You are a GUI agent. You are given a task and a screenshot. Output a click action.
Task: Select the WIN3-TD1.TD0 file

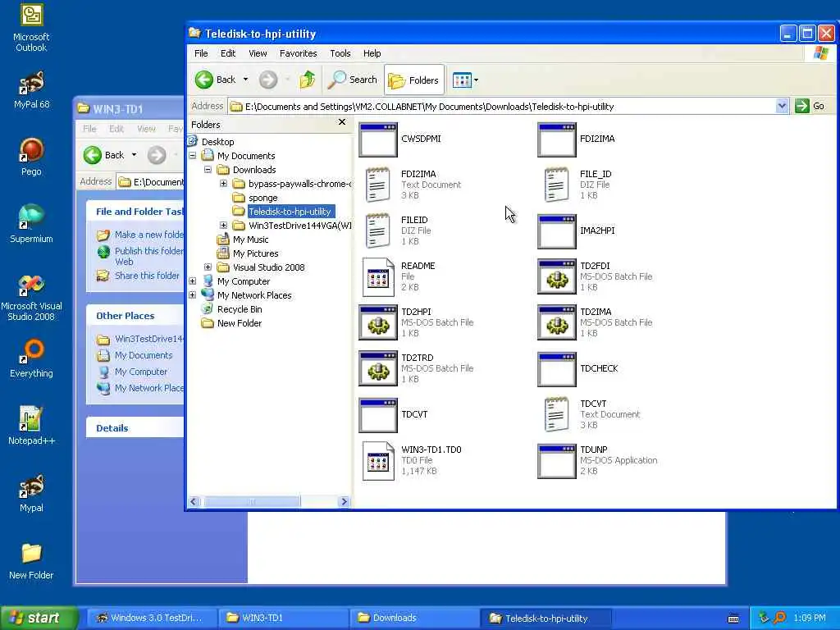pyautogui.click(x=412, y=461)
